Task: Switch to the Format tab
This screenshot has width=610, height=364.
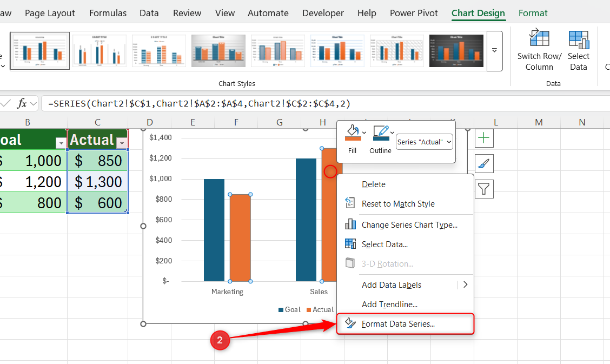Action: tap(533, 13)
